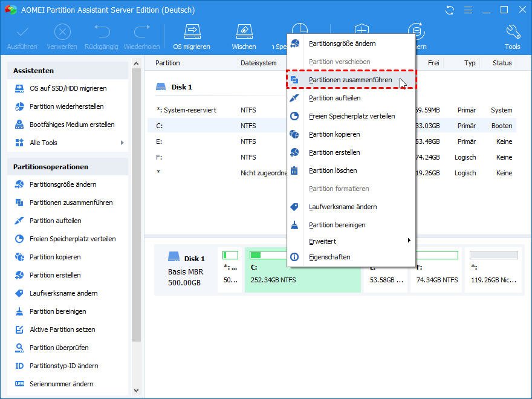532x399 pixels.
Task: Select Partition erstellen in context menu
Action: (x=351, y=152)
